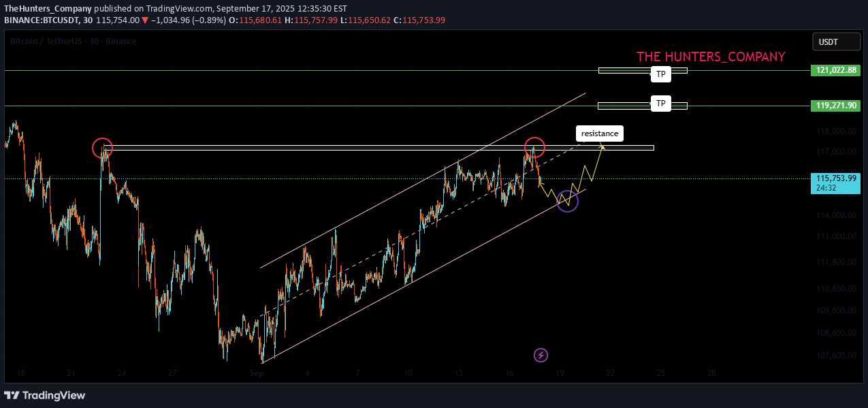Screen dimensions: 868x408
Task: Click the '19' date on the time axis
Action: pos(560,373)
